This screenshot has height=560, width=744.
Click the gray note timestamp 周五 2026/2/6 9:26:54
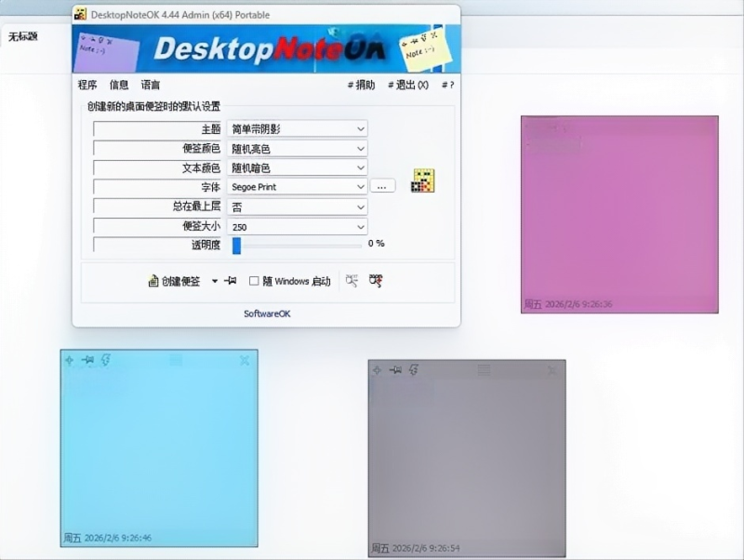pyautogui.click(x=416, y=548)
